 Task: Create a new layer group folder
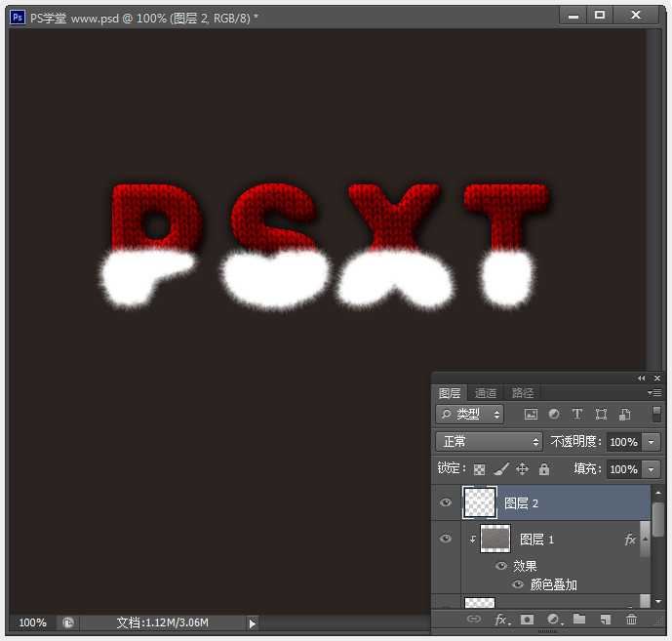pos(579,619)
